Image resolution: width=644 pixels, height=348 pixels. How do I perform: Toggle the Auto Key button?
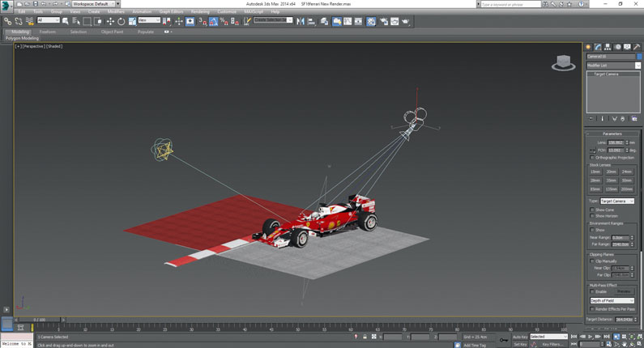tap(520, 337)
